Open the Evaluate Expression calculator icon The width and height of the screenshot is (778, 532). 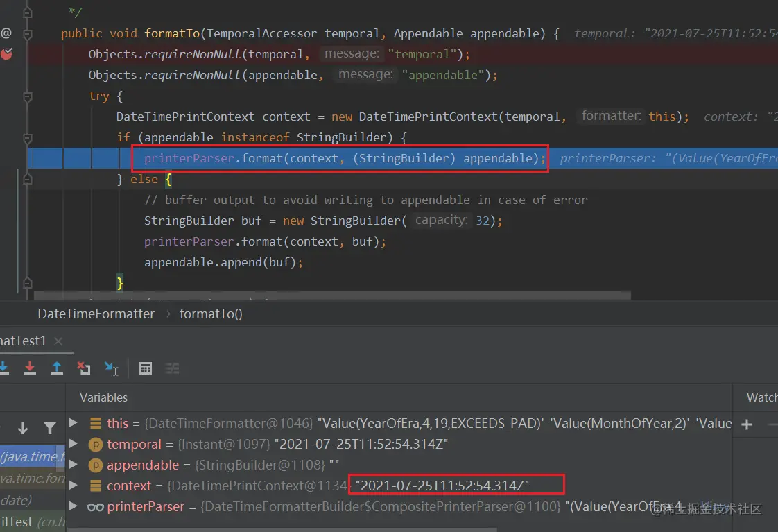tap(146, 368)
